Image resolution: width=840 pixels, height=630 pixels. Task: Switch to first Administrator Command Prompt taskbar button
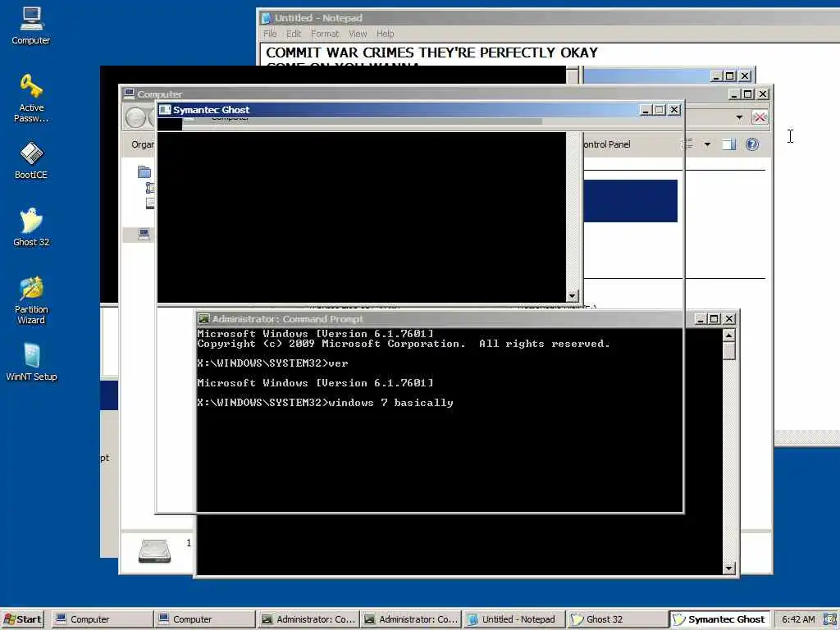pos(308,619)
